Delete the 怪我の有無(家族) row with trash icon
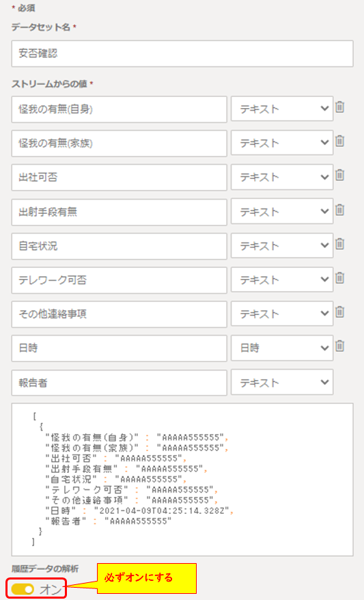This screenshot has width=364, height=600. click(x=339, y=141)
